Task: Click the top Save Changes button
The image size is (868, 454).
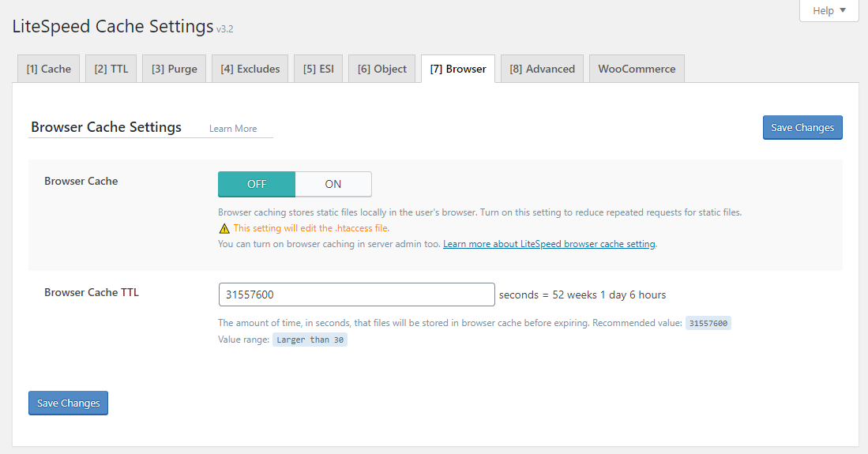Action: pyautogui.click(x=802, y=127)
